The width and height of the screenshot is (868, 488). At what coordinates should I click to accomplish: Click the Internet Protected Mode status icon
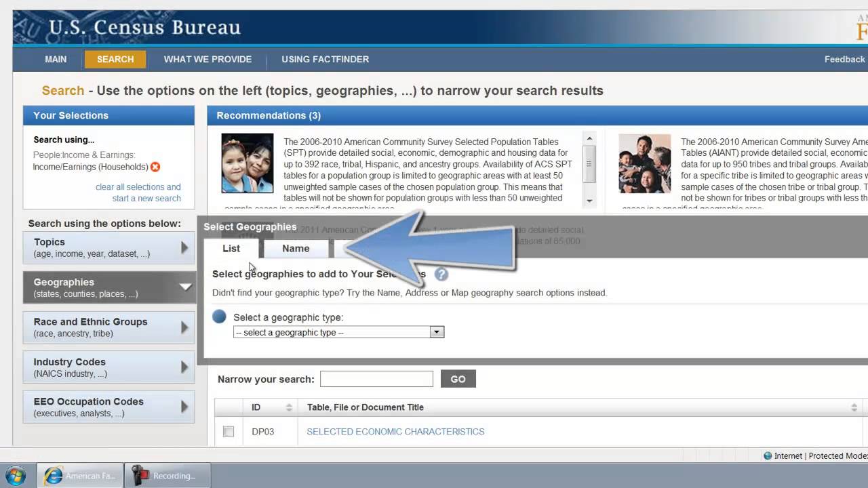768,456
